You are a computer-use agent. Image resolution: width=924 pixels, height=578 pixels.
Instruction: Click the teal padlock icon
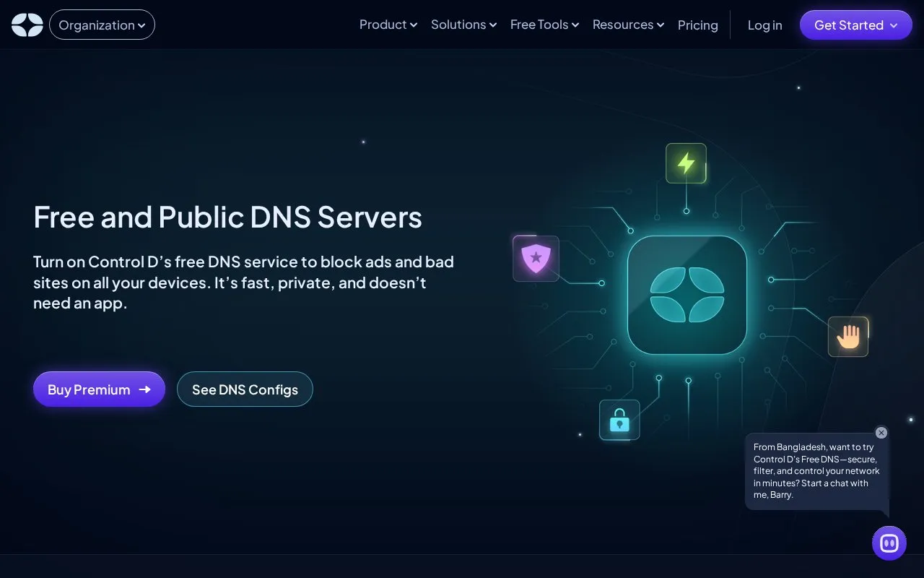coord(619,420)
